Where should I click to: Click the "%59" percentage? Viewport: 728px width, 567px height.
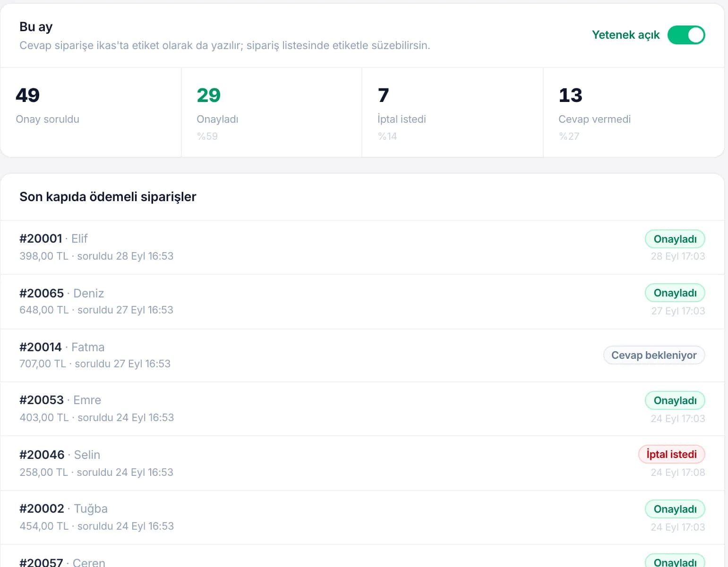(207, 136)
